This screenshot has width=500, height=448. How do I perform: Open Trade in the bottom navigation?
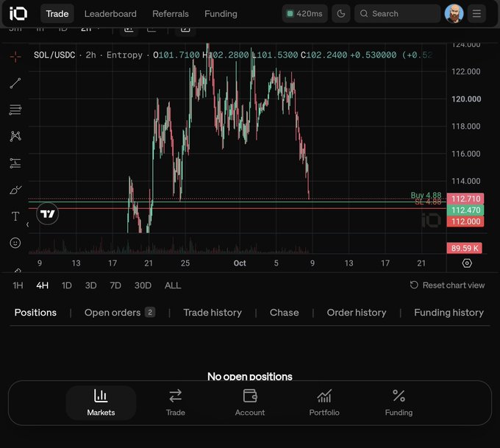click(176, 402)
